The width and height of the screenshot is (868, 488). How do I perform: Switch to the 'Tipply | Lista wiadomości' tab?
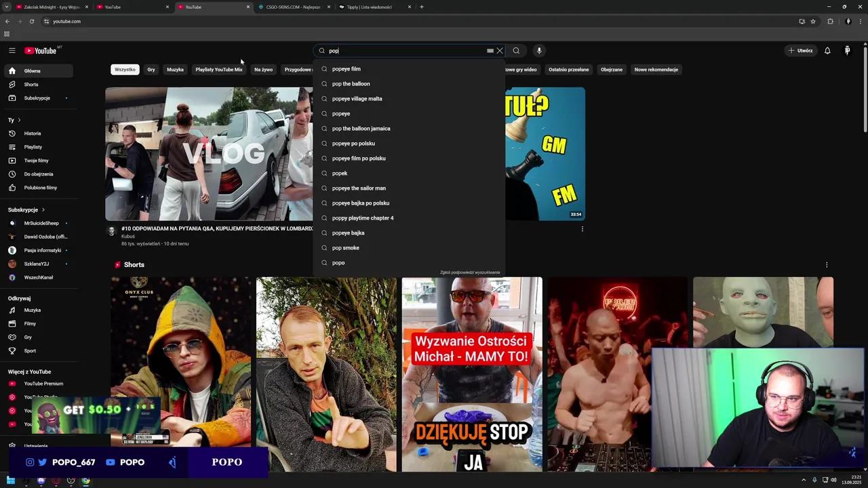374,7
